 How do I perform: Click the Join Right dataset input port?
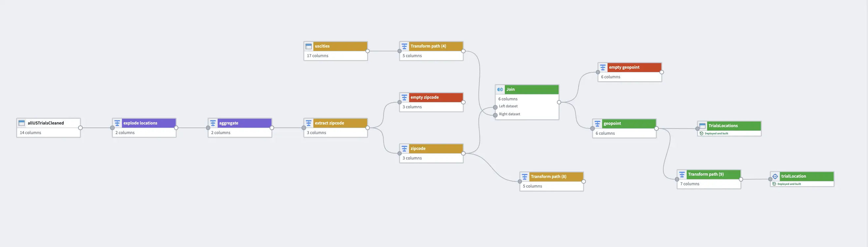click(495, 115)
